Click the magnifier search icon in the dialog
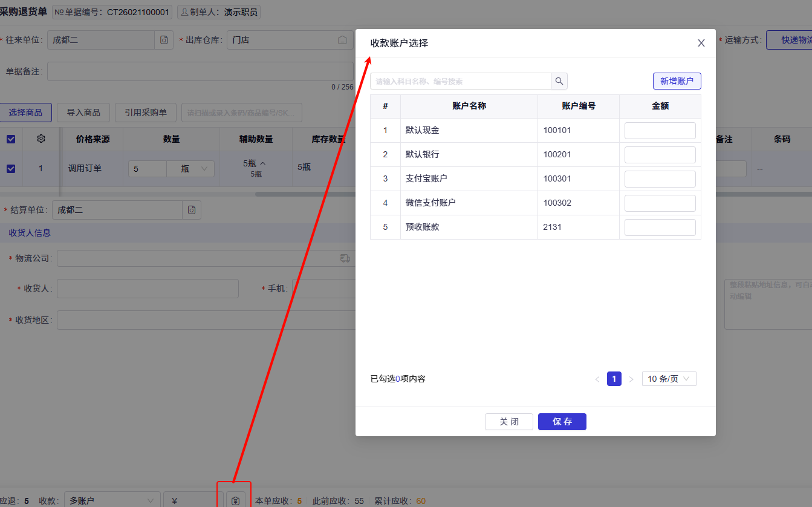 pos(559,81)
